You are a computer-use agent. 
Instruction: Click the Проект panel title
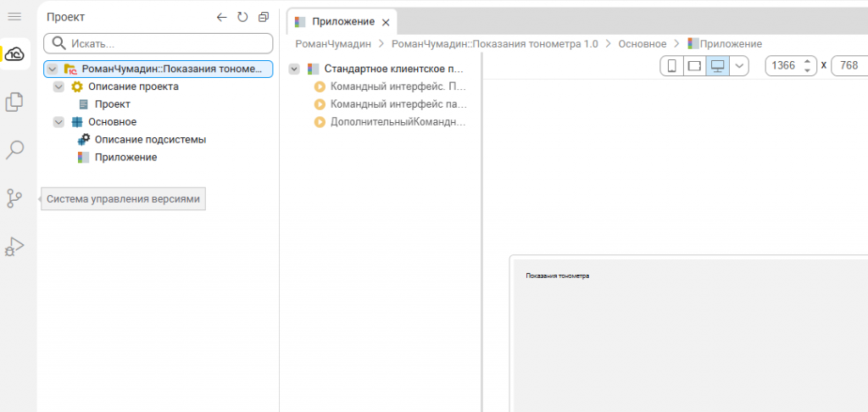pos(66,17)
